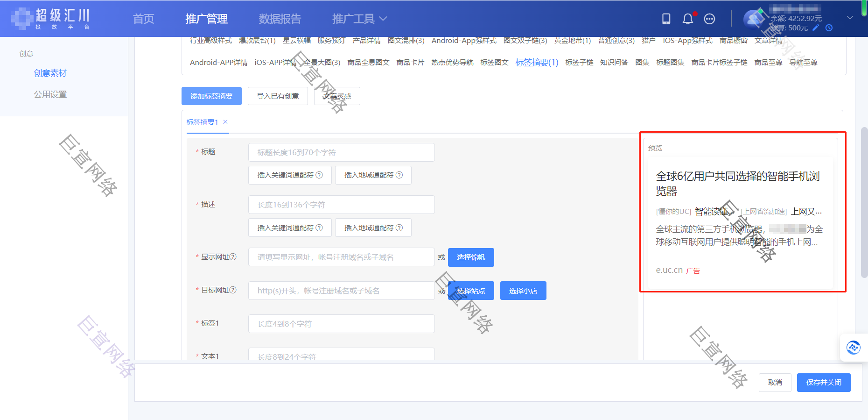This screenshot has height=420, width=868.
Task: Expand the account dropdown chevron
Action: tap(850, 18)
